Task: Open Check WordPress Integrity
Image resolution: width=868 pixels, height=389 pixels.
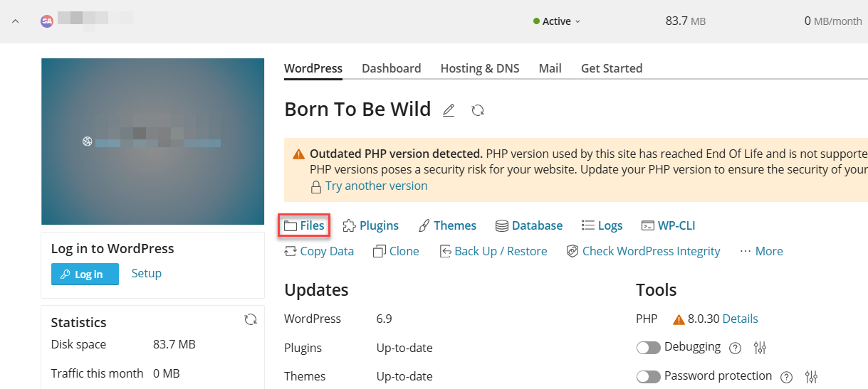Action: [643, 251]
